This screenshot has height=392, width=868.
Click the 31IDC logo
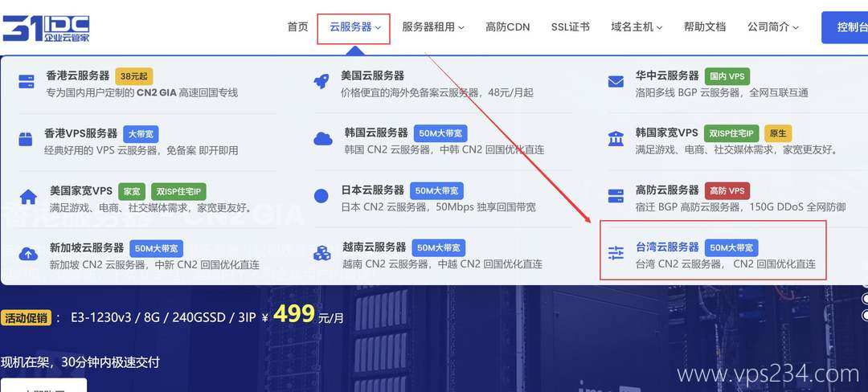coord(45,28)
